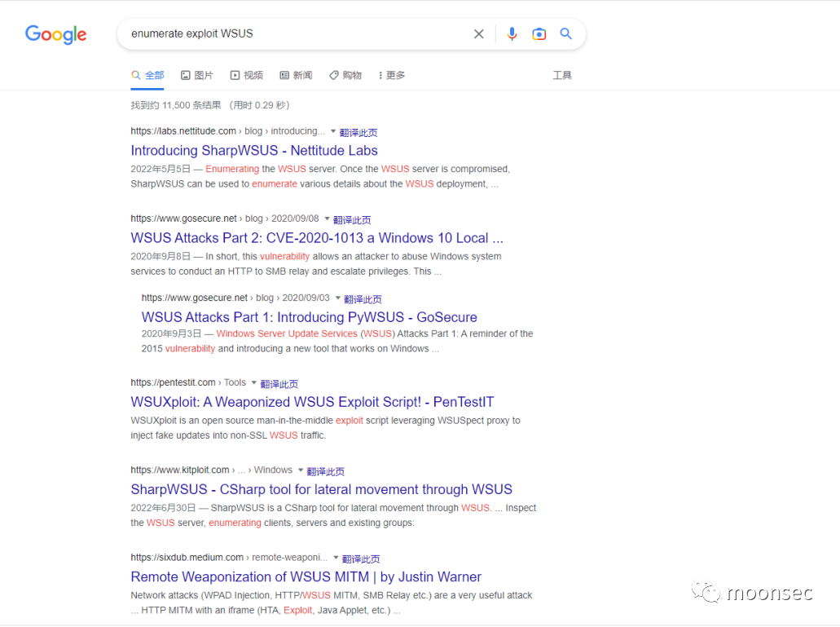Click the snippet date 2022年6月30日
Viewport: 840px width, 627px height.
pos(164,507)
